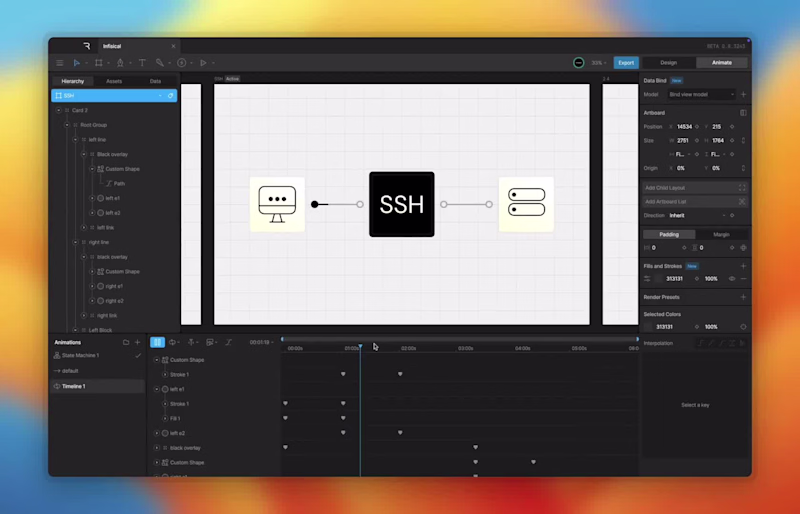
Task: Add a render preset
Action: click(x=743, y=297)
